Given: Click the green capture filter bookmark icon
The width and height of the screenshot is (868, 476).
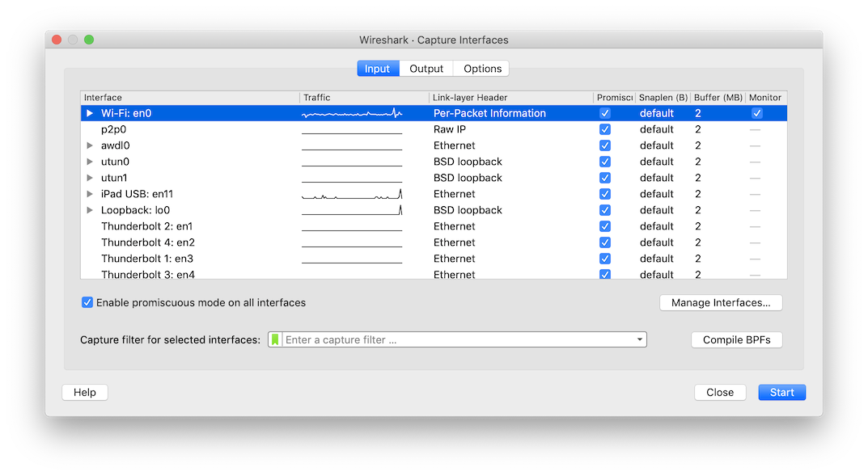Looking at the screenshot, I should (x=275, y=339).
